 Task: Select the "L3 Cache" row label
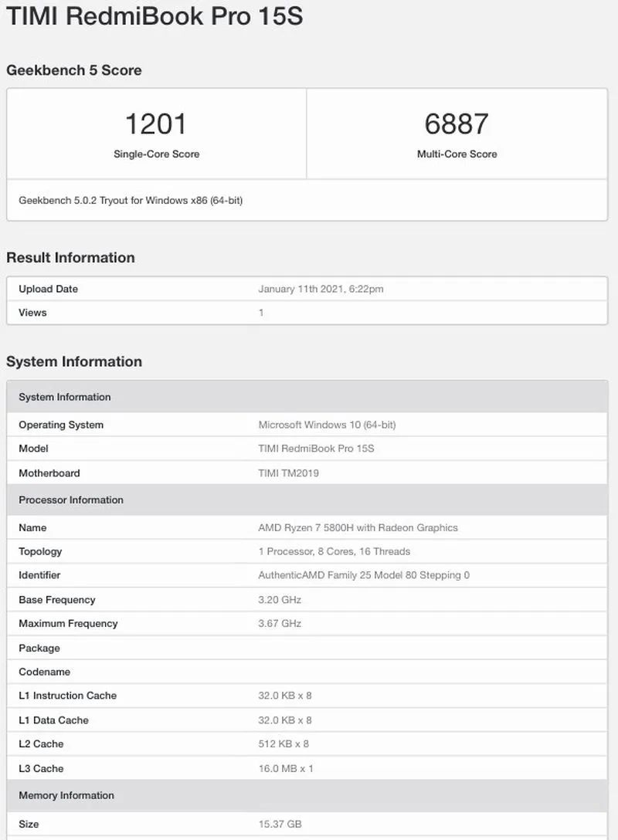pyautogui.click(x=41, y=768)
